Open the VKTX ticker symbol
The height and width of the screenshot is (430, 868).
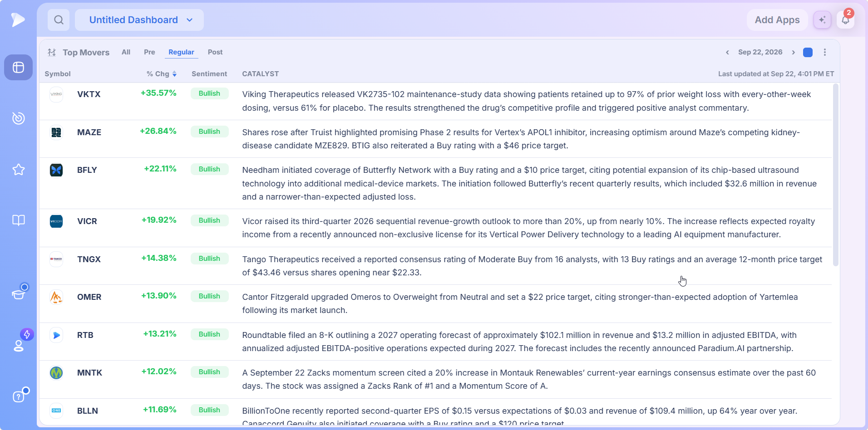pyautogui.click(x=89, y=94)
